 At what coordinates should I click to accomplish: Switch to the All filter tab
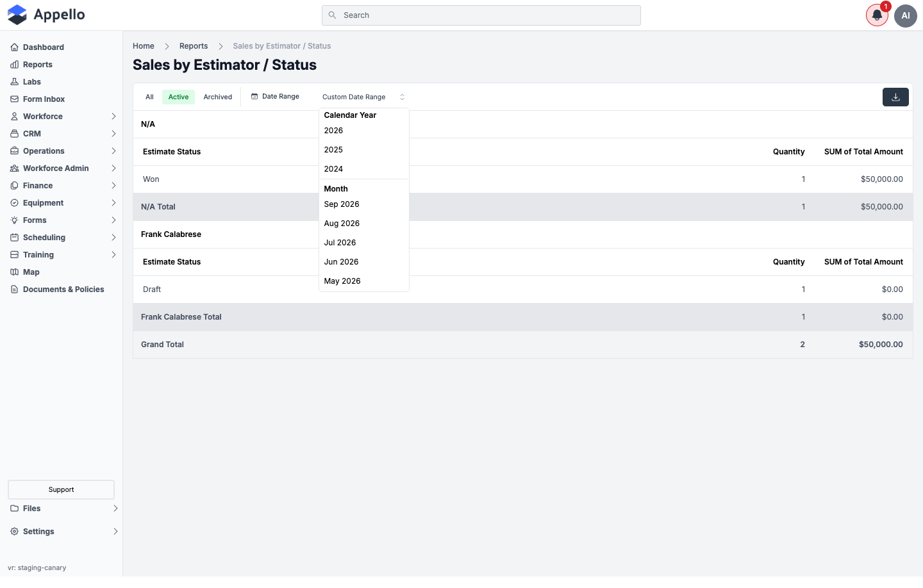tap(149, 97)
